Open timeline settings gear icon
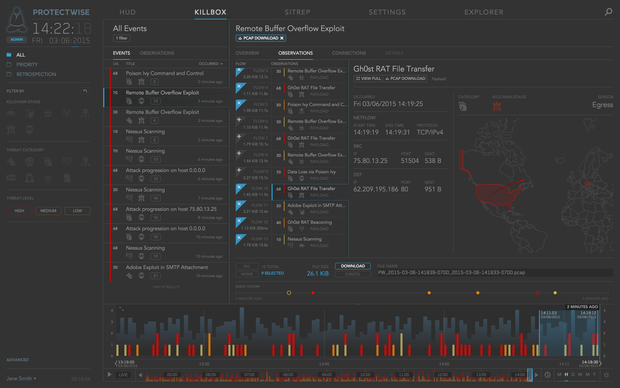 (606, 375)
